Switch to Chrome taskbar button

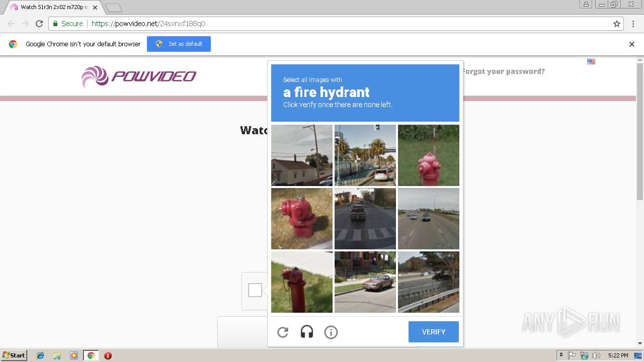click(x=91, y=355)
